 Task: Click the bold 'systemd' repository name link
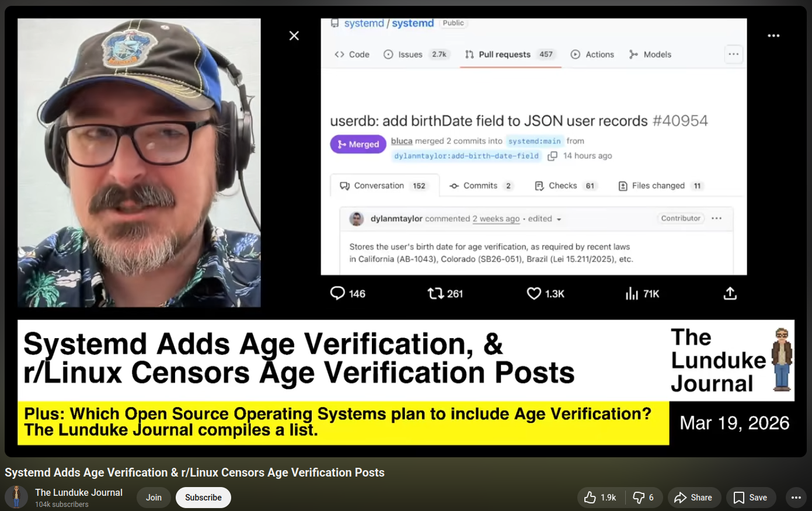[x=413, y=23]
